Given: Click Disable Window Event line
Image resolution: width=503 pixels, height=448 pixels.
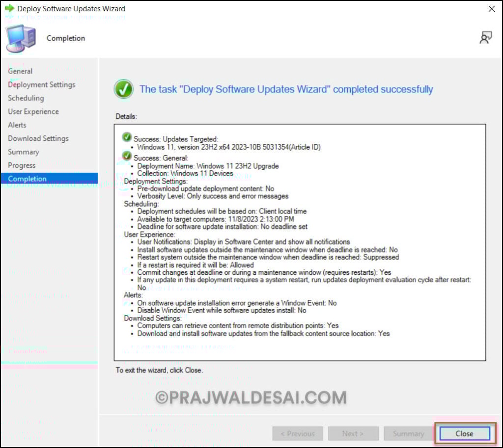Looking at the screenshot, I should point(222,311).
